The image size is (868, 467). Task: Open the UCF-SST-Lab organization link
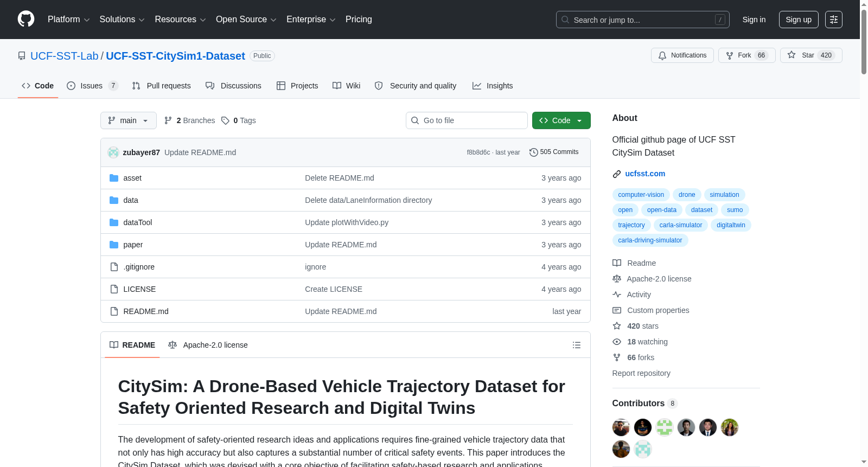pyautogui.click(x=65, y=56)
